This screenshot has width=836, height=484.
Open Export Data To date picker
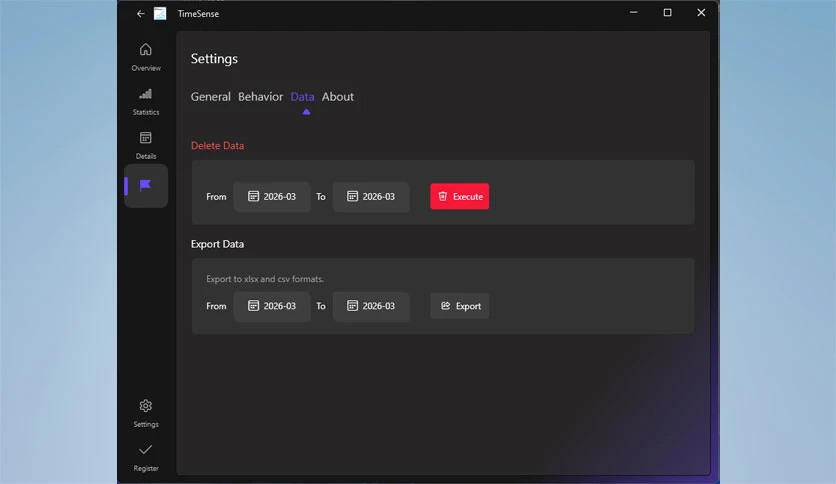[371, 306]
